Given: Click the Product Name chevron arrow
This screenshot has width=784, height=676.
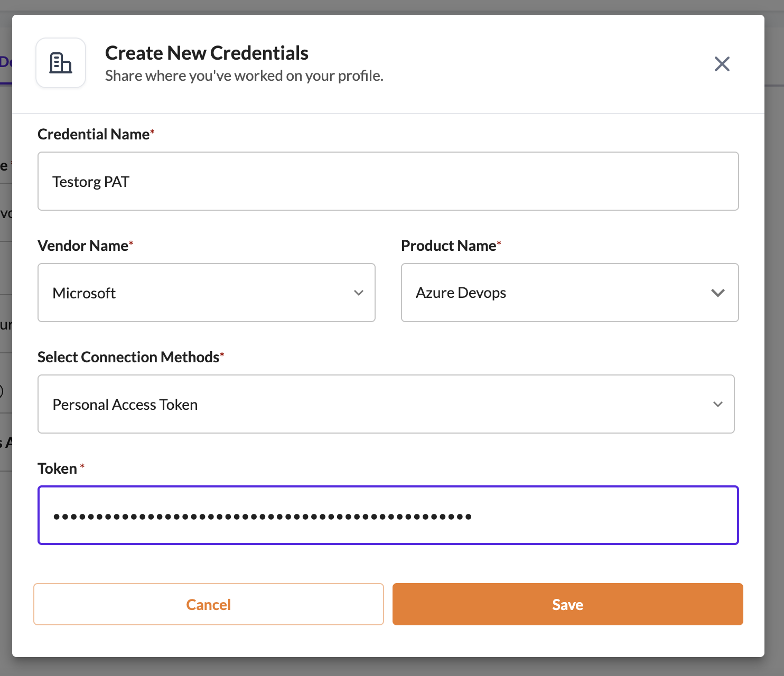Looking at the screenshot, I should click(x=717, y=293).
